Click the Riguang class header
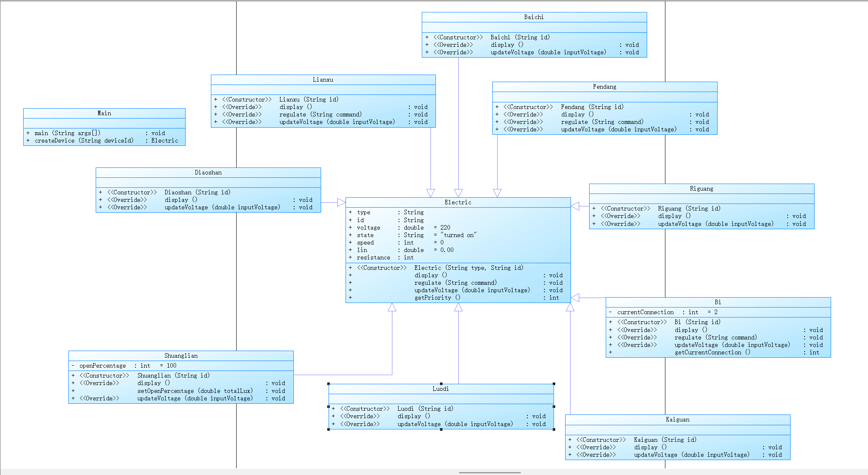The height and width of the screenshot is (475, 868). point(701,189)
